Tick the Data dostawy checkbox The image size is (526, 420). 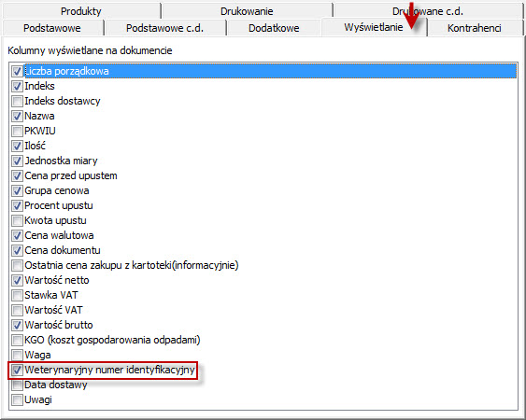[17, 385]
